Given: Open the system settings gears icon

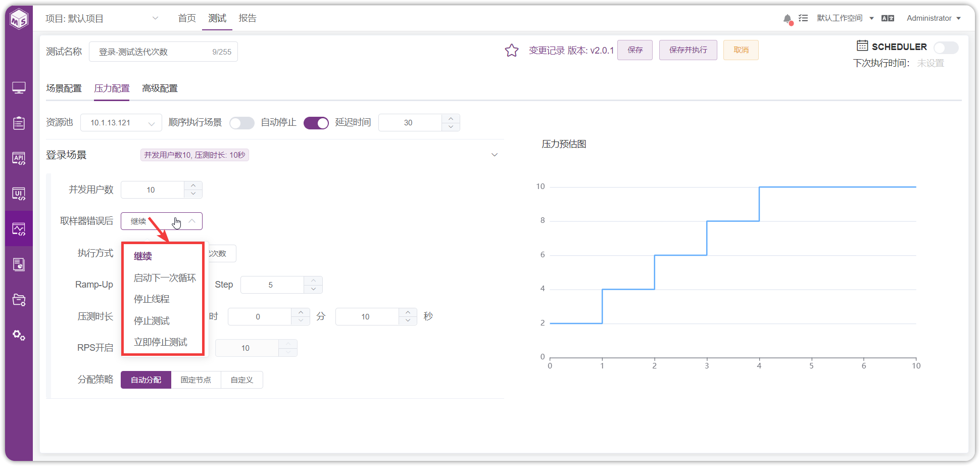Looking at the screenshot, I should [x=19, y=335].
